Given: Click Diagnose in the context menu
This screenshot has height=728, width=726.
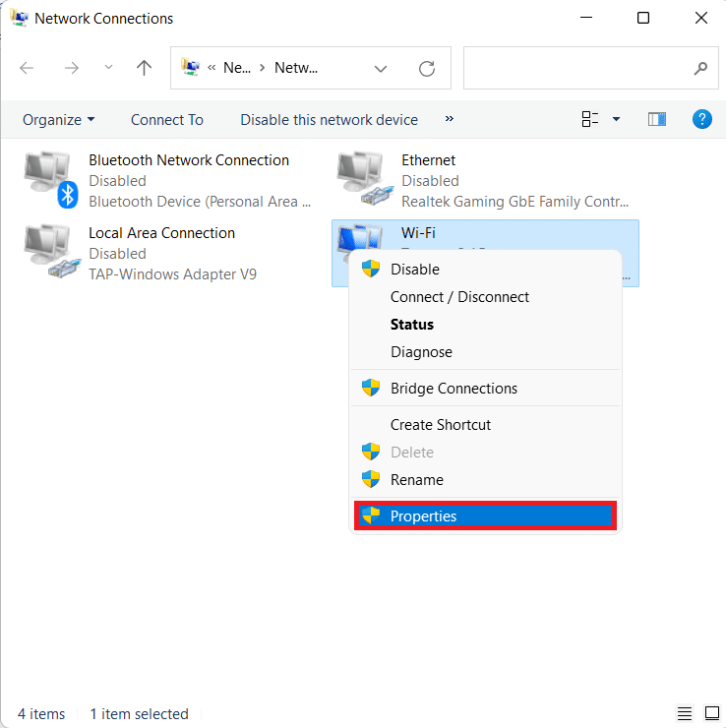Looking at the screenshot, I should (421, 351).
